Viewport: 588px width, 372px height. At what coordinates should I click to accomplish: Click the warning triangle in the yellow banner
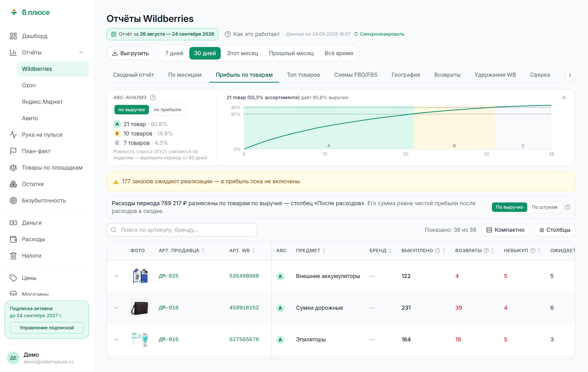click(116, 182)
